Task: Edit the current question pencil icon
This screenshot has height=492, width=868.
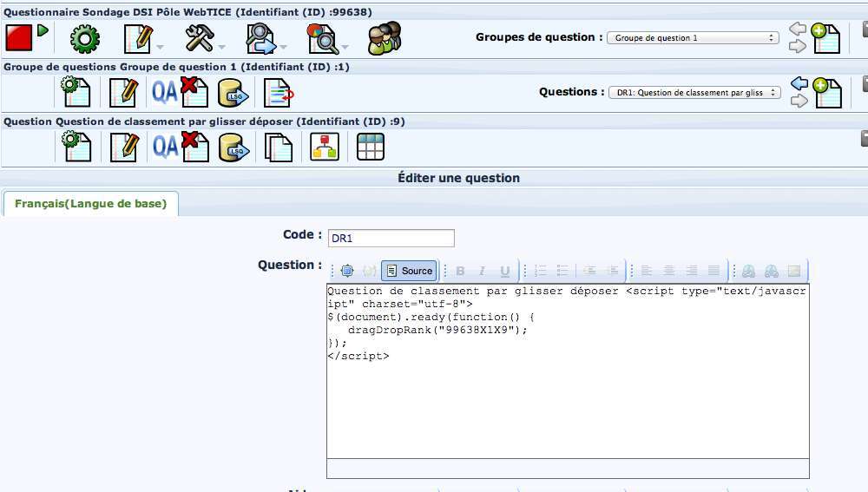Action: click(124, 148)
